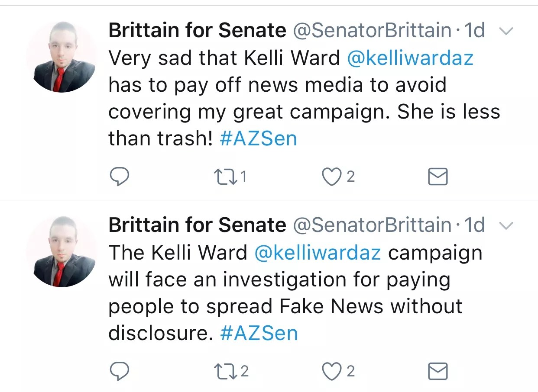The image size is (538, 392).
Task: Open "Brittain for Senate" name on first tweet
Action: tap(197, 30)
